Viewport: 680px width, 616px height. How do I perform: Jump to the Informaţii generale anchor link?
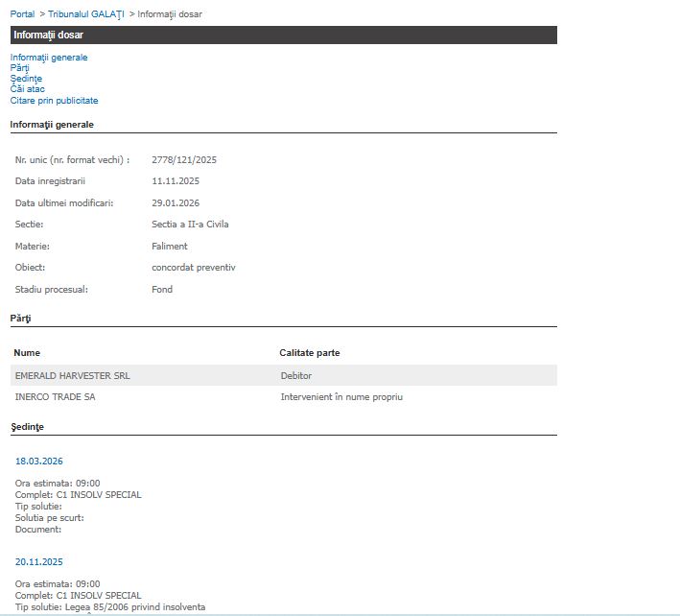click(x=49, y=58)
